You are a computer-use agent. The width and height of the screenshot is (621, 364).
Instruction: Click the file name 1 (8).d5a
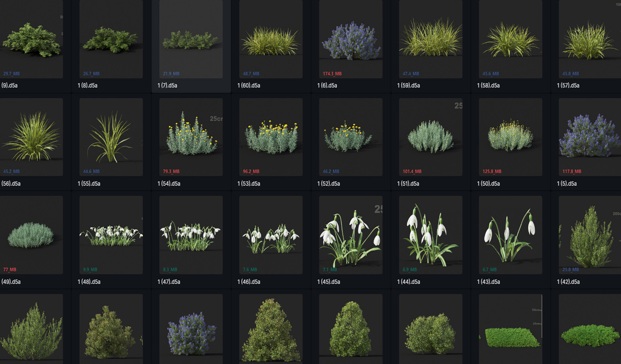87,86
